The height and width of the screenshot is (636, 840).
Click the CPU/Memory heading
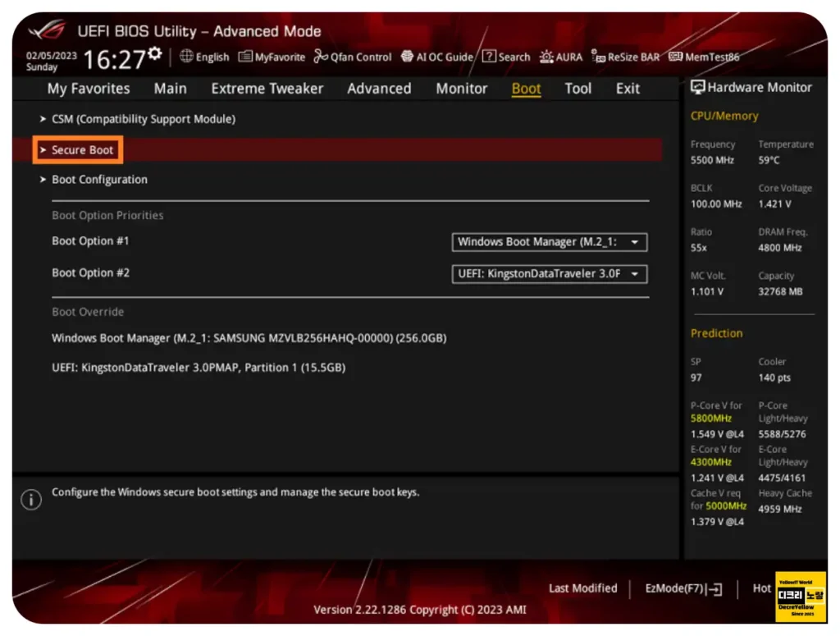[x=724, y=117]
